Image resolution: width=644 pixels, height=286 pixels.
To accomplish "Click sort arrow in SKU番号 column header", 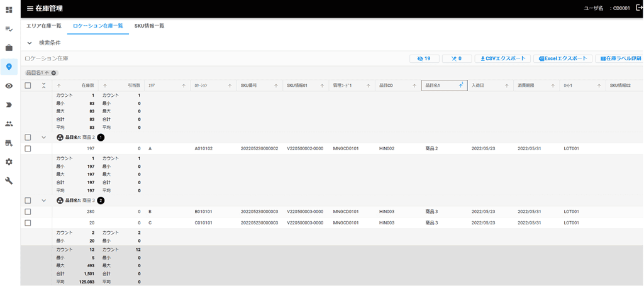I will pyautogui.click(x=277, y=85).
